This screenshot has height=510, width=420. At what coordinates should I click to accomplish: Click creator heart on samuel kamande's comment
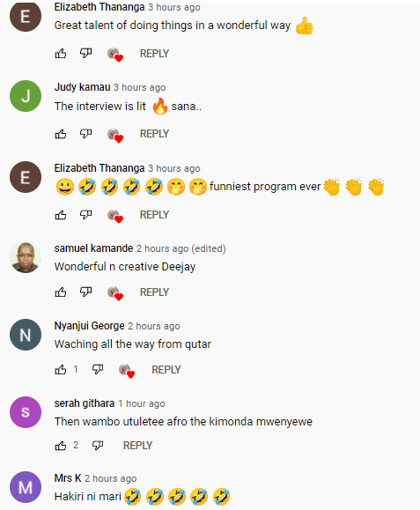pos(115,293)
